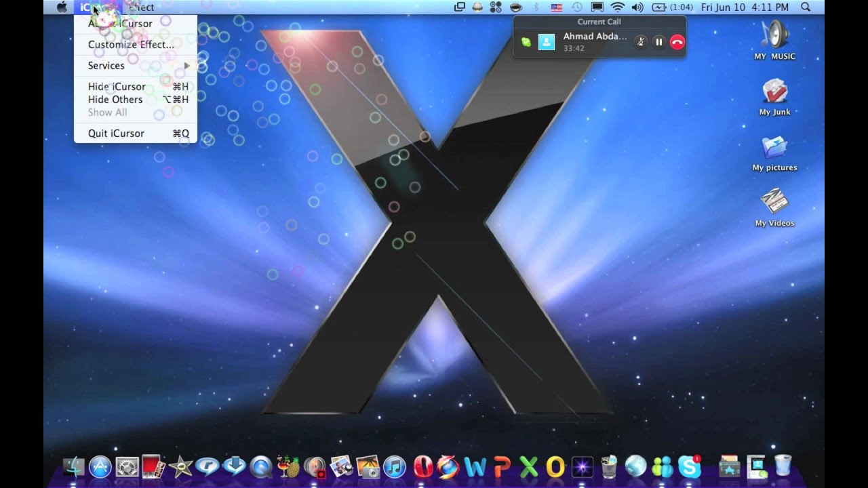This screenshot has height=488, width=868.
Task: Hang up call with red button
Action: (x=677, y=42)
